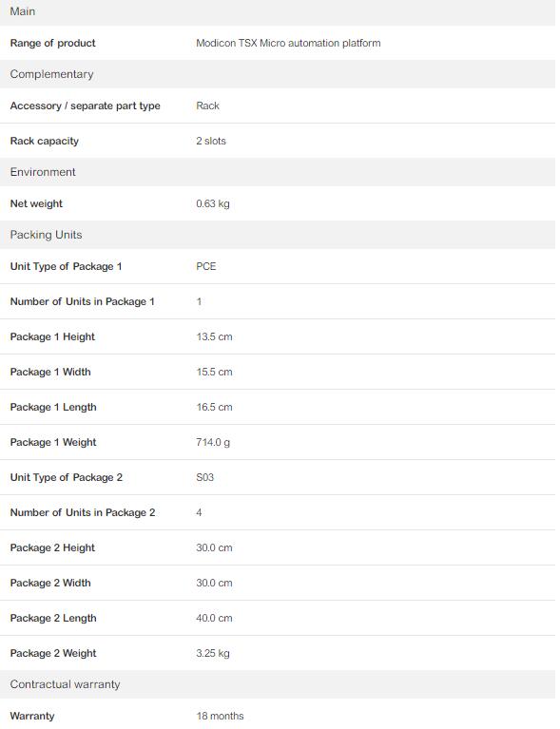Click the Contractual warranty section header
The width and height of the screenshot is (560, 729).
point(278,684)
